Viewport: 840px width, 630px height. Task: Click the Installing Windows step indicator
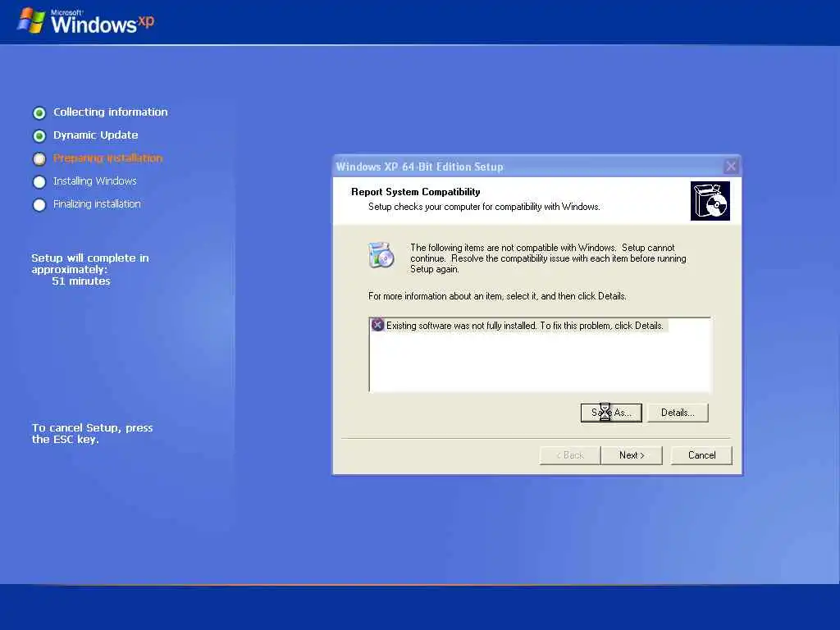[39, 182]
